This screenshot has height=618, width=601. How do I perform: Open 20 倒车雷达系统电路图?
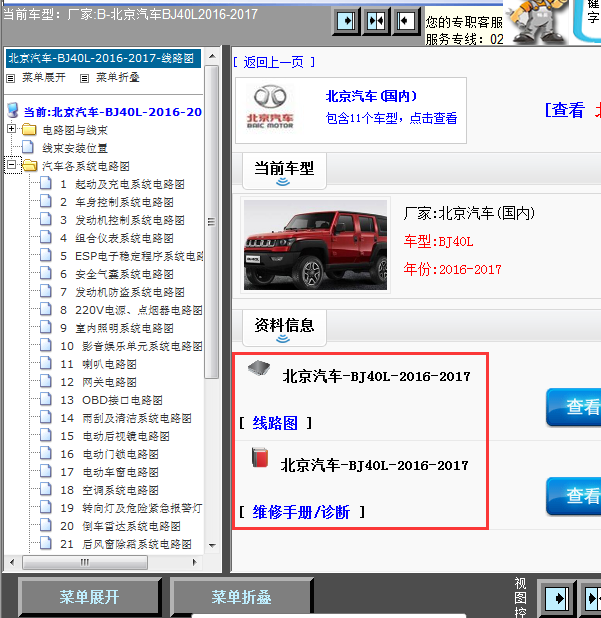(120, 526)
